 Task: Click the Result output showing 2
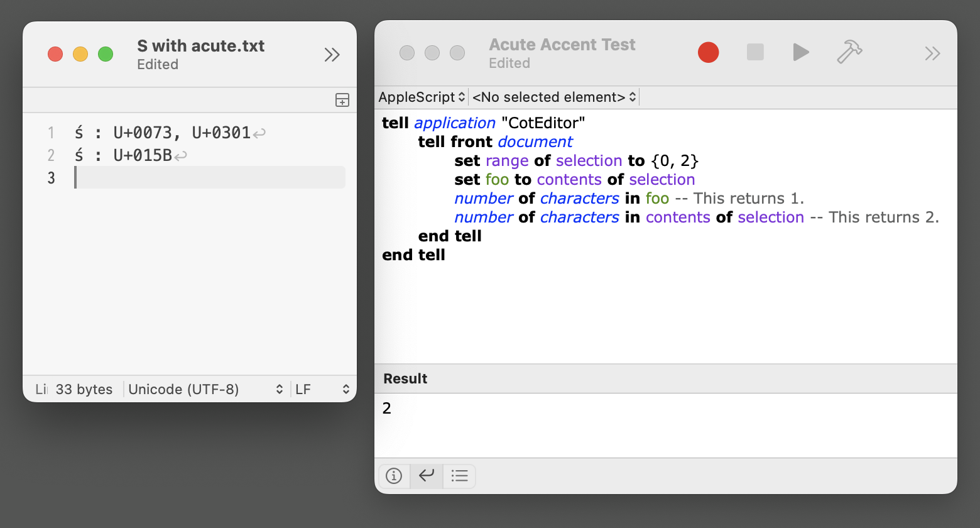click(x=386, y=408)
